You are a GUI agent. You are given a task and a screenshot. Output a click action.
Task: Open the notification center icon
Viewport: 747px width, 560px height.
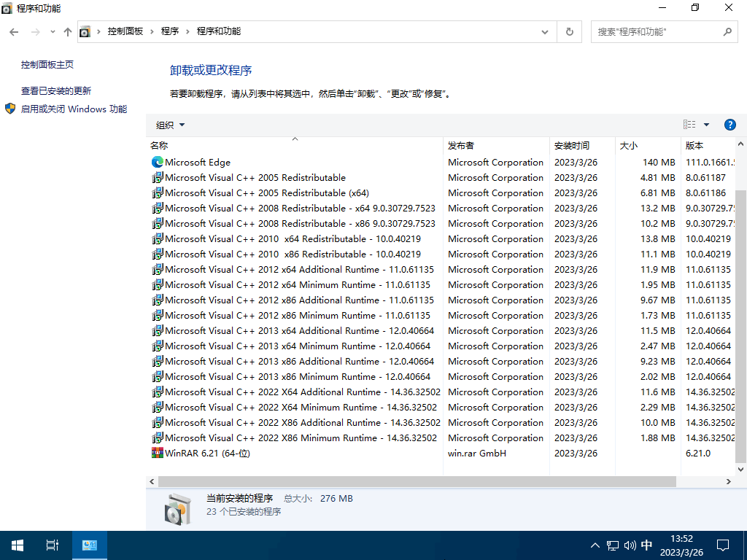click(x=722, y=545)
